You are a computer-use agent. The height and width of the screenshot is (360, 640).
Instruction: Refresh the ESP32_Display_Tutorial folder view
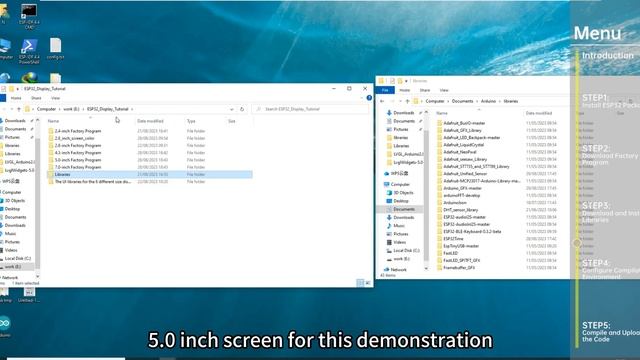tap(242, 109)
